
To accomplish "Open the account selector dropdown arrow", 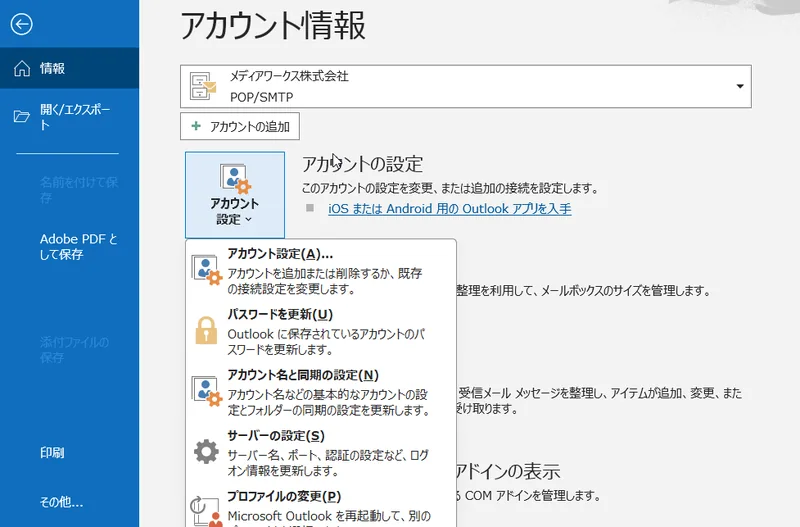I will [740, 86].
